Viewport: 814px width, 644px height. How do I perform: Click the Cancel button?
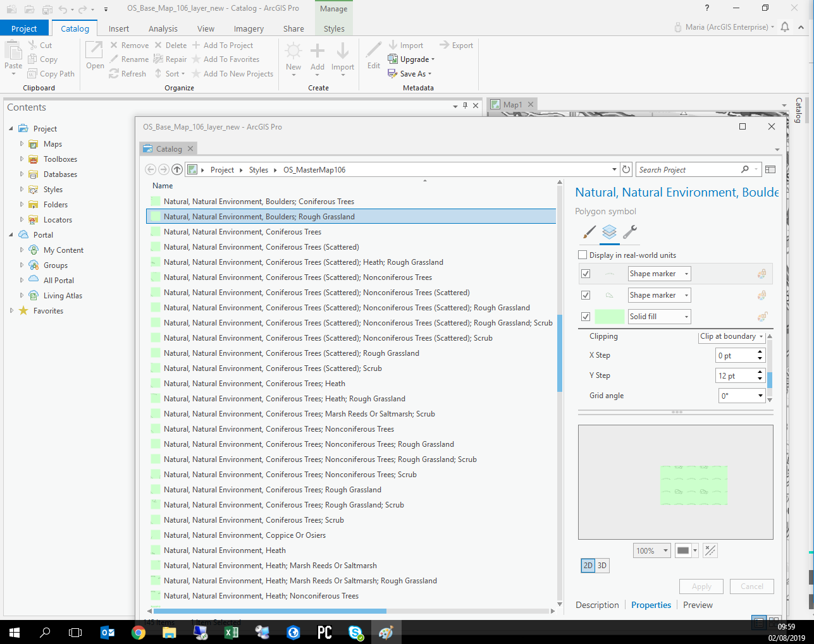point(752,586)
